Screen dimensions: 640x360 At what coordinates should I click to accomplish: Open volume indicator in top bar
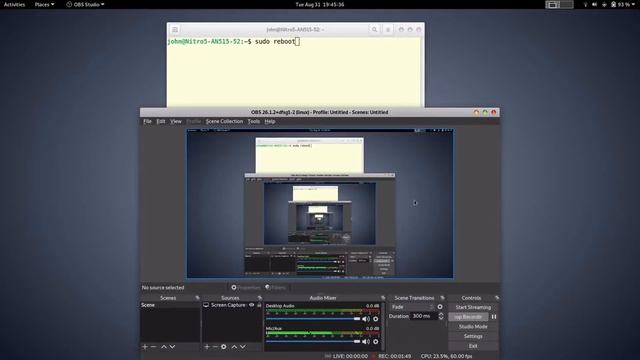point(594,4)
